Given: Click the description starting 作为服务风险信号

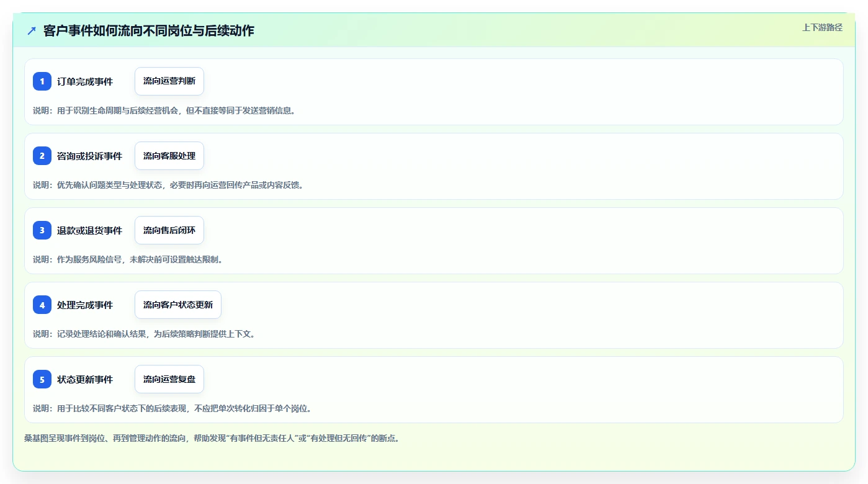Looking at the screenshot, I should (128, 259).
